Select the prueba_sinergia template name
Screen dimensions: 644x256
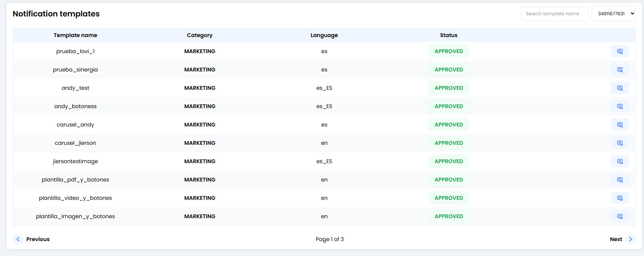75,70
